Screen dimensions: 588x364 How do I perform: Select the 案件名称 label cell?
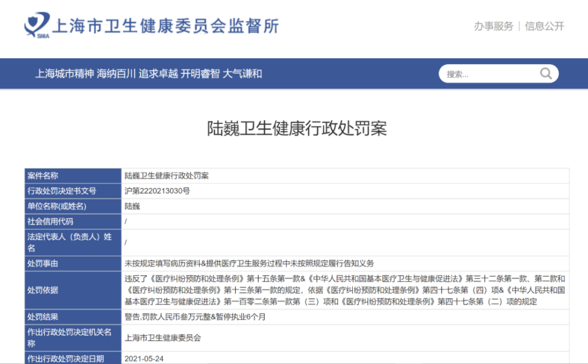[x=73, y=176]
